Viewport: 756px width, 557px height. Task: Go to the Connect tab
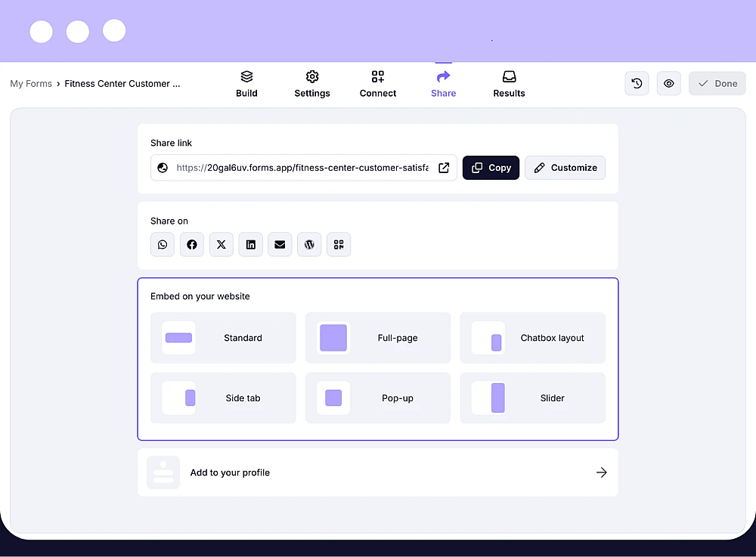pos(377,84)
